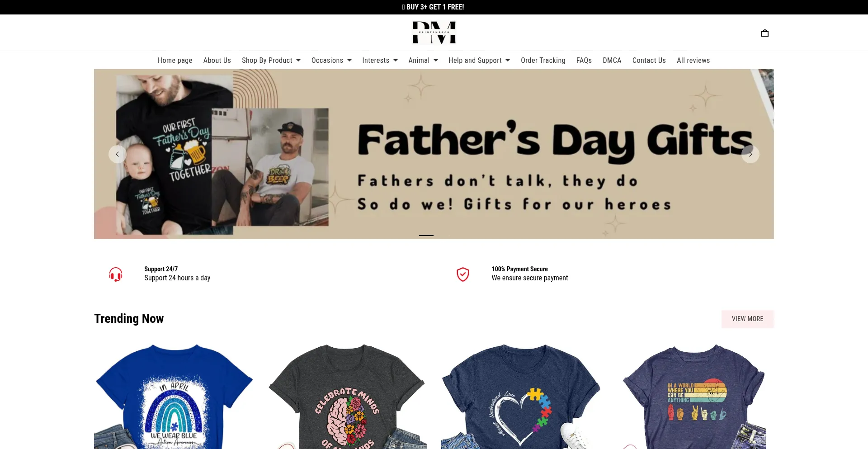Click the VIEW MORE button
This screenshot has height=449, width=868.
pos(747,319)
